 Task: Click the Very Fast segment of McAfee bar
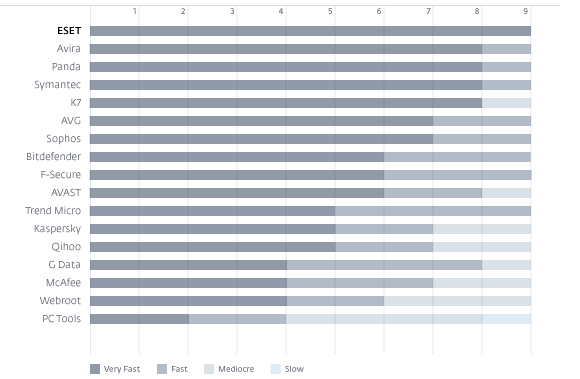[188, 283]
